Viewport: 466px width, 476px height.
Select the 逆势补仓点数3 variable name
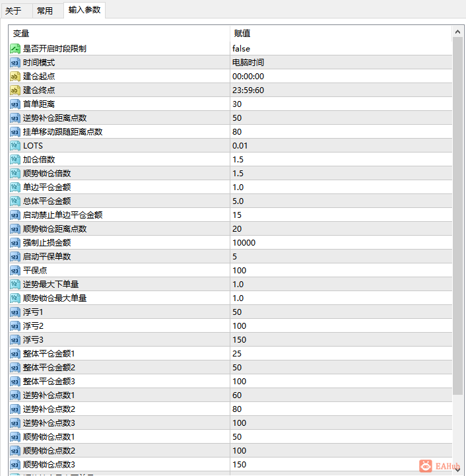(x=49, y=423)
